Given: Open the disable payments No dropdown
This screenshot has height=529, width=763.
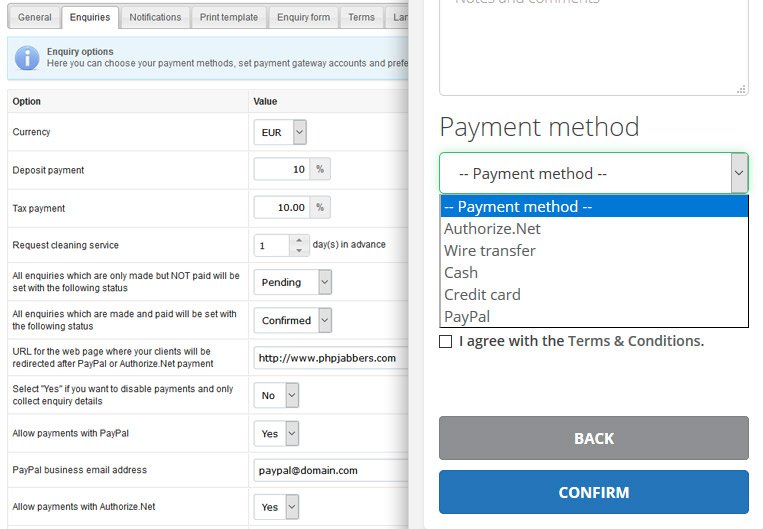Looking at the screenshot, I should [x=276, y=395].
